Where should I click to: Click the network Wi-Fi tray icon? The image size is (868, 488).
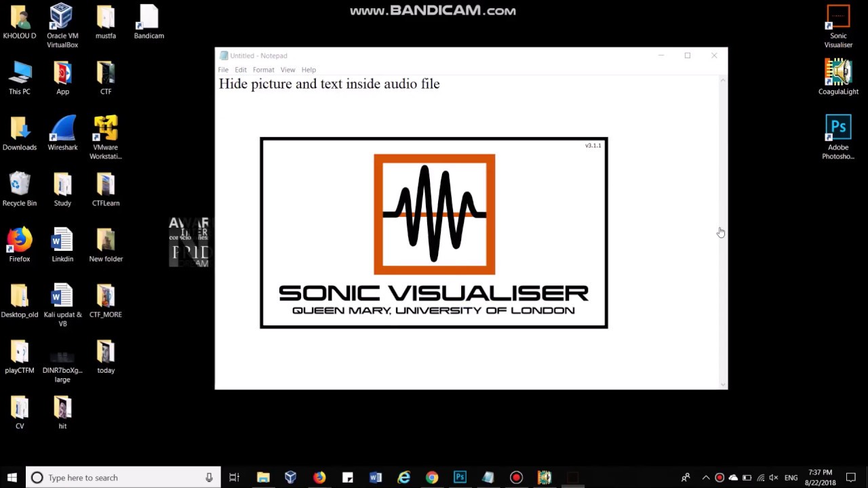(x=760, y=477)
